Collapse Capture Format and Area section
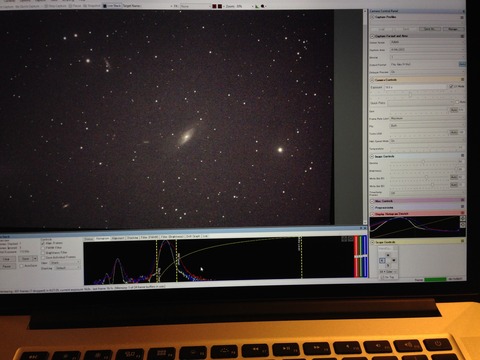The image size is (480, 360). (373, 36)
